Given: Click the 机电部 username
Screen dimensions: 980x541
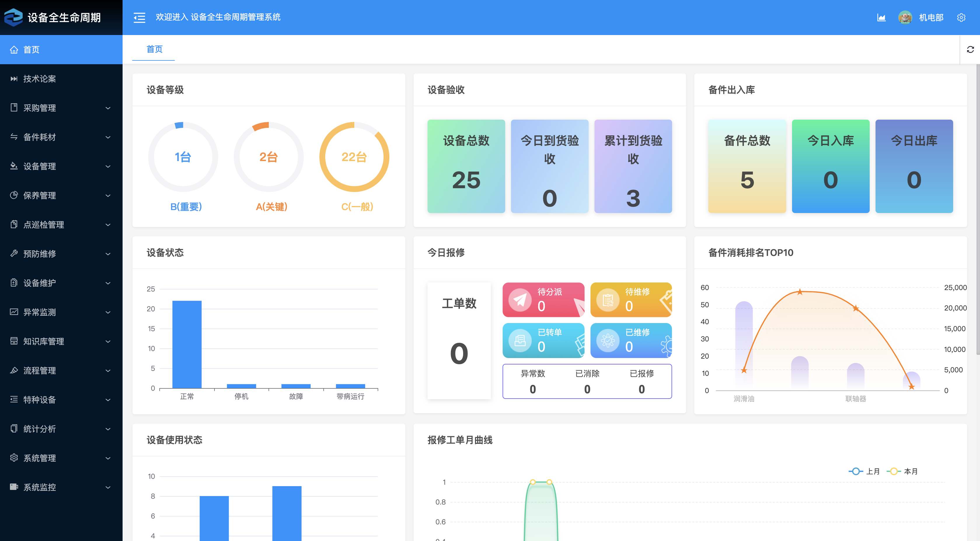Looking at the screenshot, I should [x=931, y=18].
